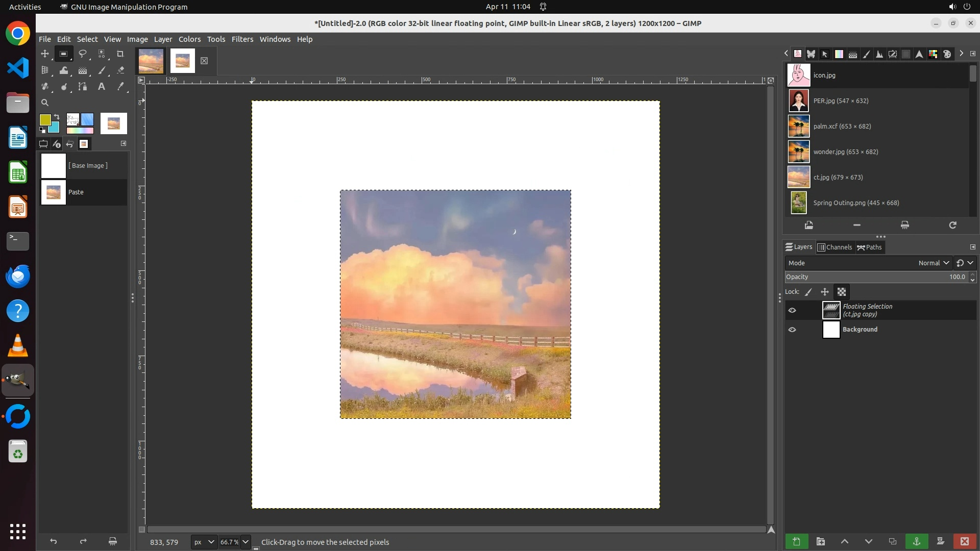Click the yellow foreground color swatch

pos(45,120)
